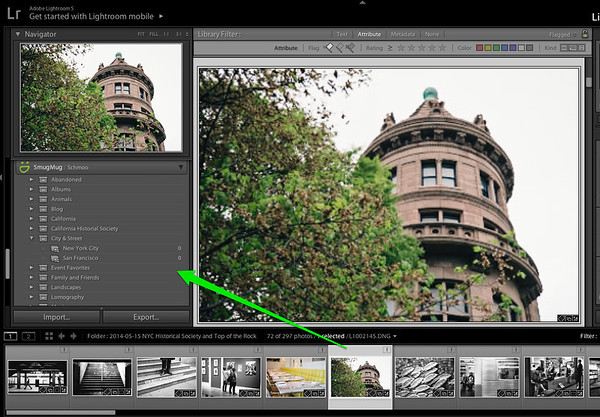Click the San Francisco gallery icon
Viewport: 600px width, 417px height.
[x=55, y=258]
